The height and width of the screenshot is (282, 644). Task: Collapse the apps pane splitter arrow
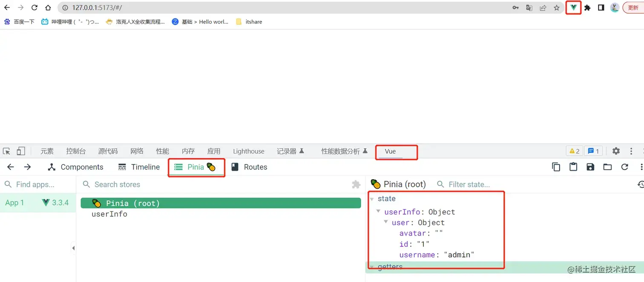click(x=73, y=248)
